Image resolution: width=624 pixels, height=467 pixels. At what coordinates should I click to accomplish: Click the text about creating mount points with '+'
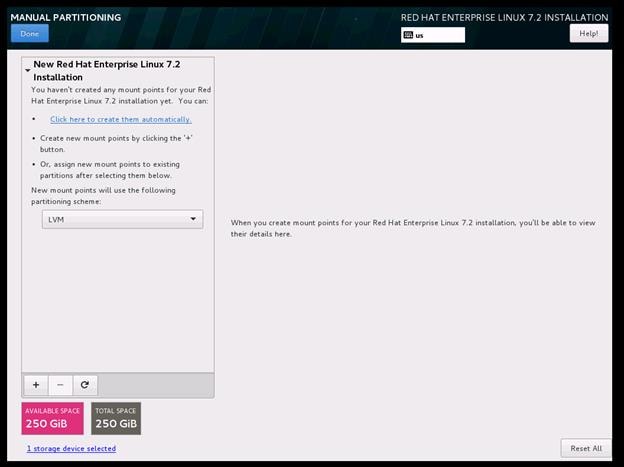pos(116,144)
